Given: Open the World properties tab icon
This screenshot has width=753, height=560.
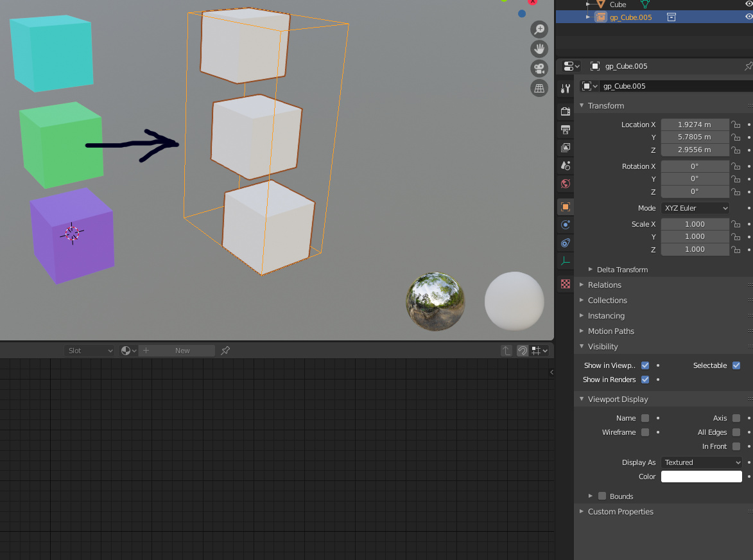Looking at the screenshot, I should [565, 184].
